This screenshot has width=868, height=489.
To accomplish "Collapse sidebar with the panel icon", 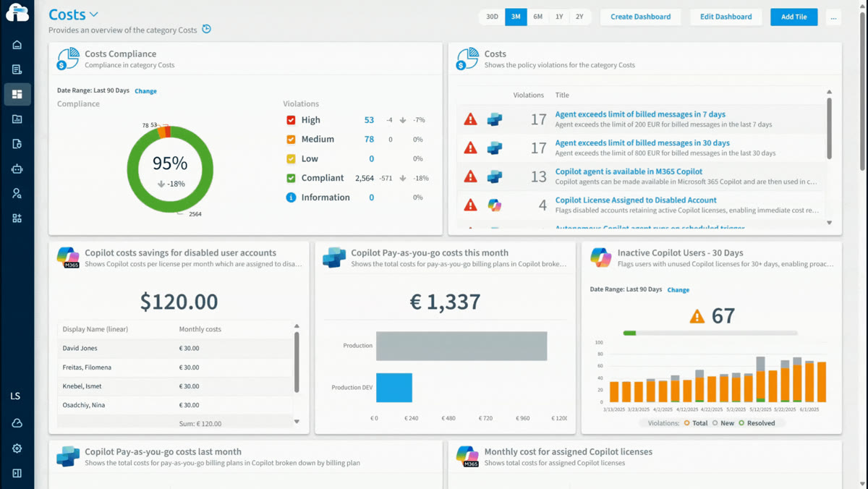I will pos(17,473).
